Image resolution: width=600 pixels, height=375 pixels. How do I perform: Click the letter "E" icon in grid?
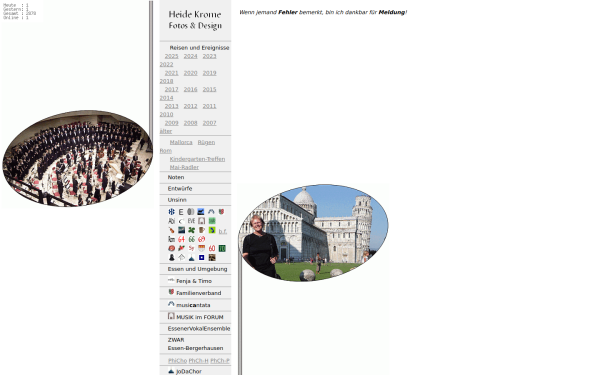click(181, 212)
